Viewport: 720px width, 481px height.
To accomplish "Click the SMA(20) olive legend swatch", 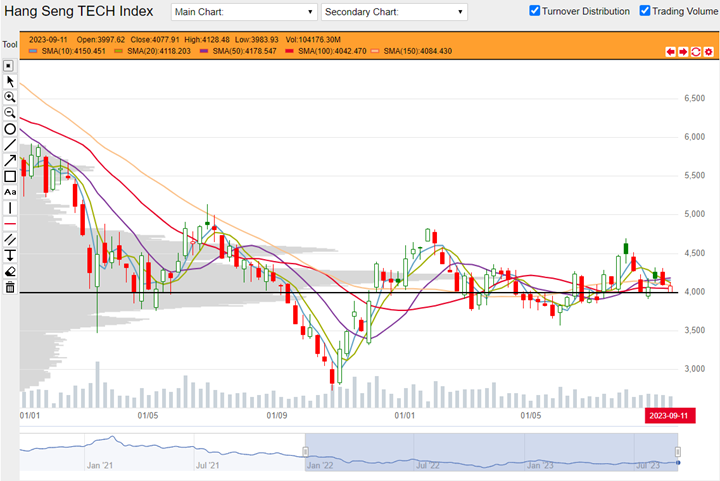I will 118,51.
